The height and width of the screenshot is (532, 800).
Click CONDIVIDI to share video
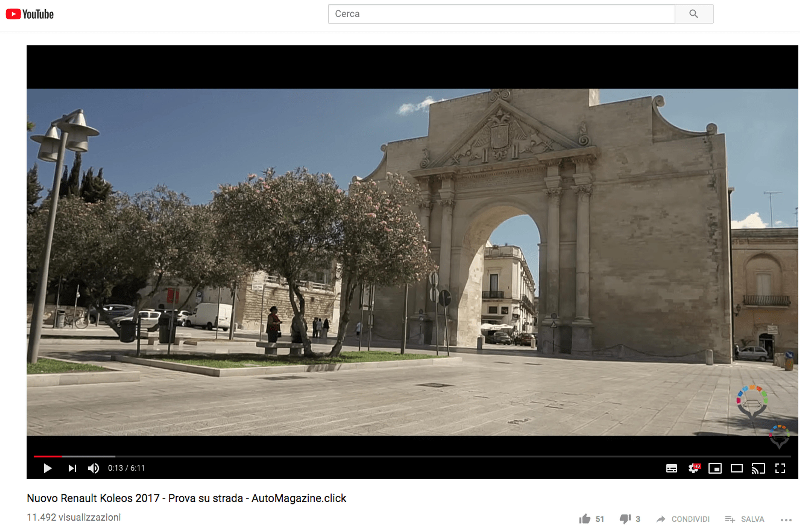pyautogui.click(x=682, y=519)
